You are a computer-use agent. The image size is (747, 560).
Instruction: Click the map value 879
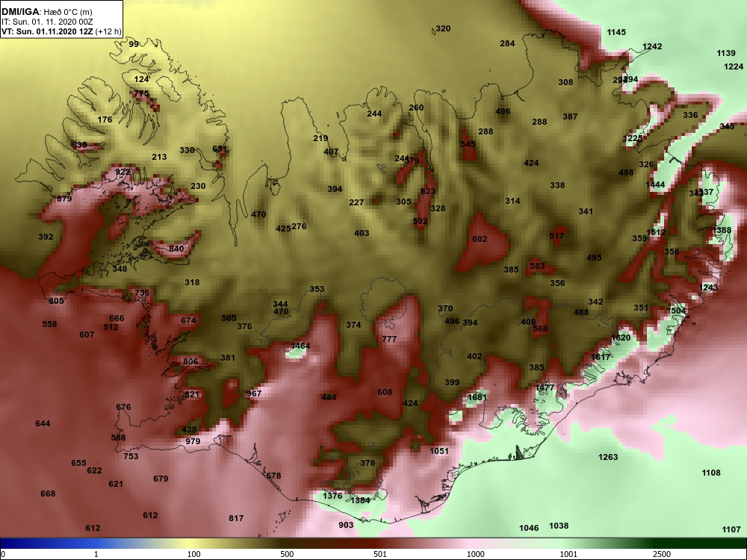[64, 199]
